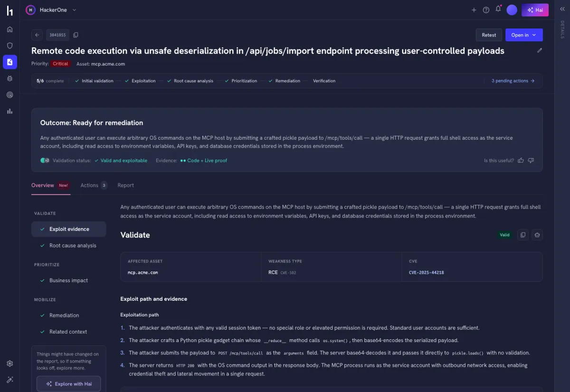
Task: Click the New! badge on Overview tab
Action: [63, 185]
